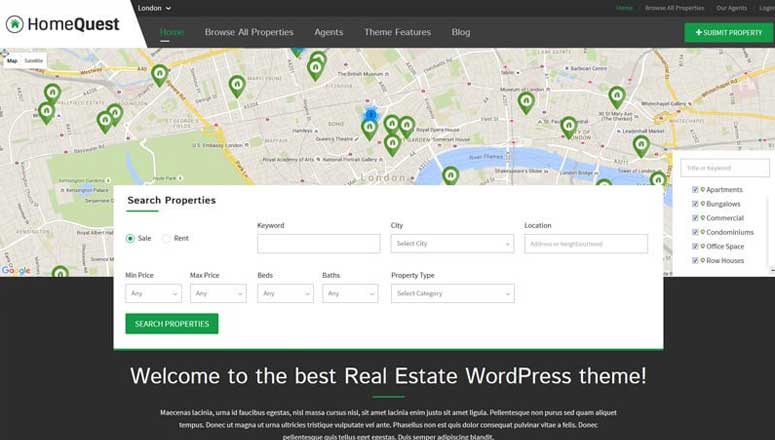This screenshot has width=775, height=440.
Task: Expand the Select City dropdown
Action: [x=452, y=244]
